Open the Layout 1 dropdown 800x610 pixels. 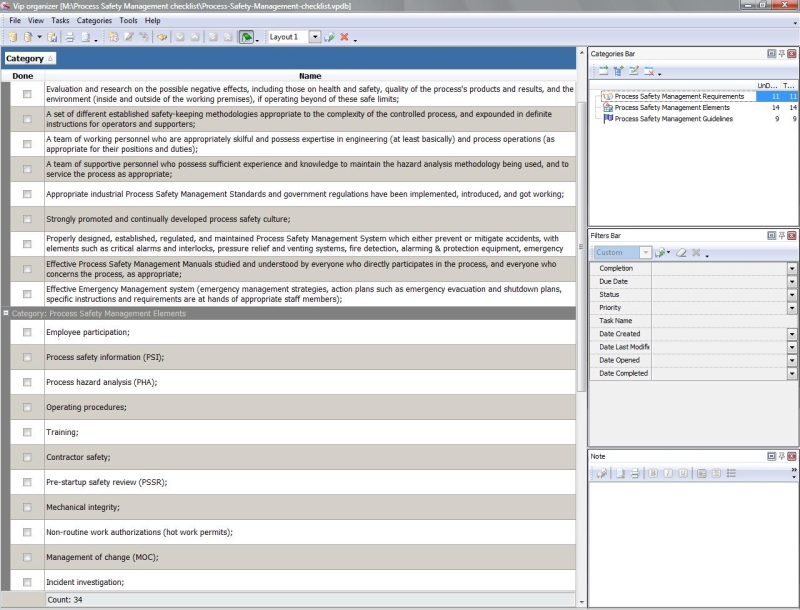(315, 37)
